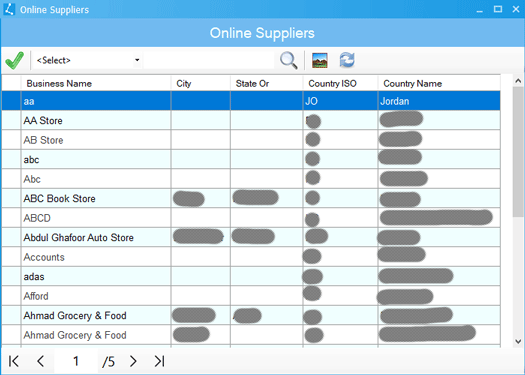
Task: Select the 'Afford' supplier row
Action: point(251,296)
